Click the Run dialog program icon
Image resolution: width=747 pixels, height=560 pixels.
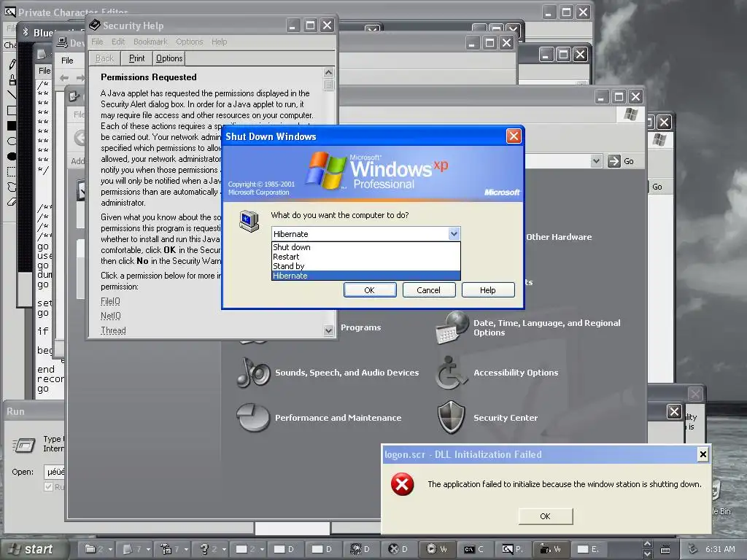pyautogui.click(x=24, y=446)
